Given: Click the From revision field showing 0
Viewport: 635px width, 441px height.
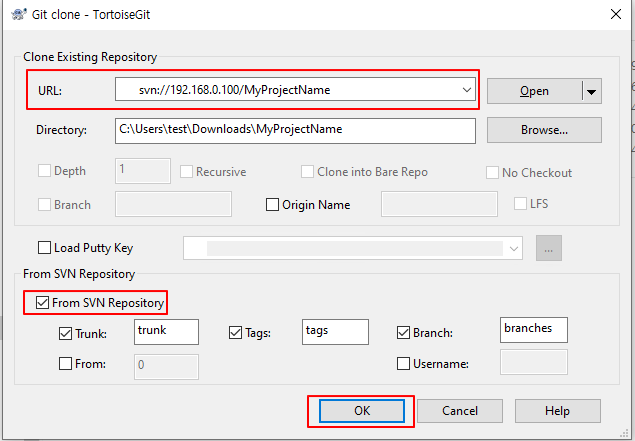Looking at the screenshot, I should coord(166,367).
